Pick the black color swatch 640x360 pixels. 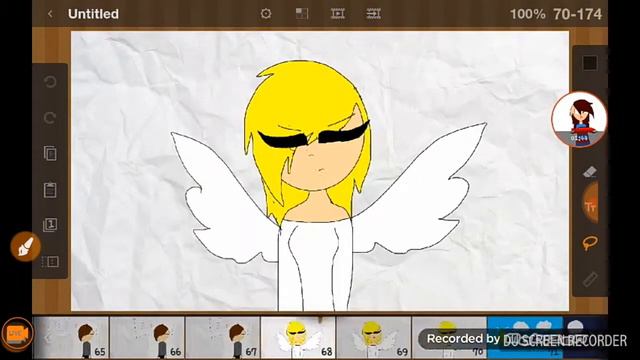coord(590,63)
